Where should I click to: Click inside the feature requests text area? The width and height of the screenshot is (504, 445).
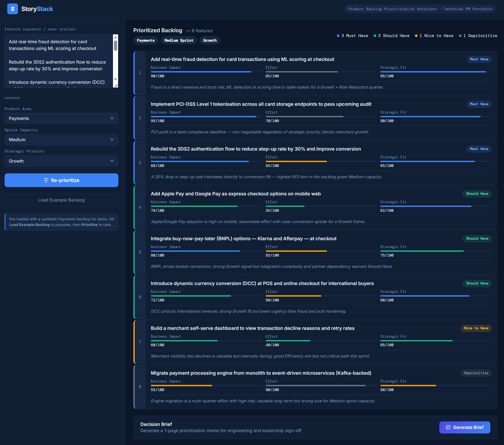pyautogui.click(x=59, y=61)
